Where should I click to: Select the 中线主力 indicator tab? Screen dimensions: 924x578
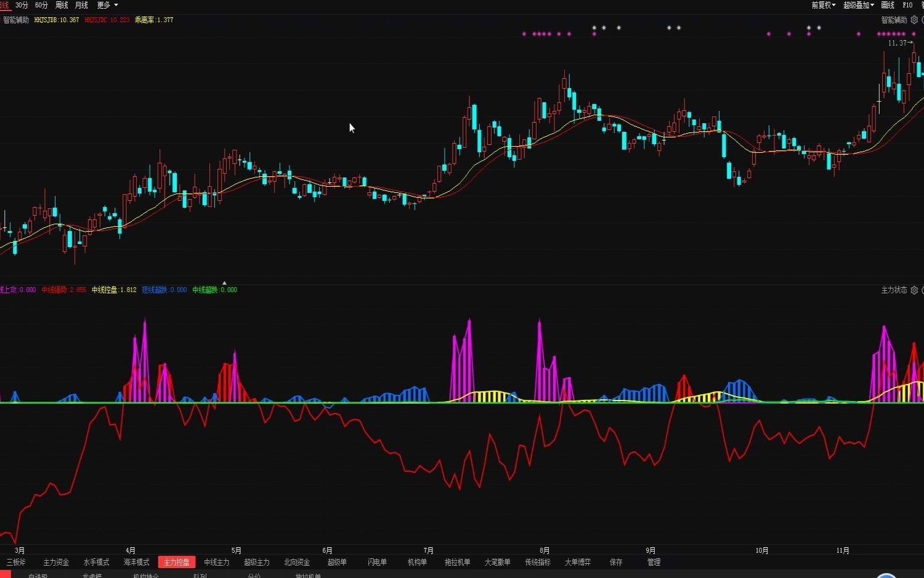point(217,562)
